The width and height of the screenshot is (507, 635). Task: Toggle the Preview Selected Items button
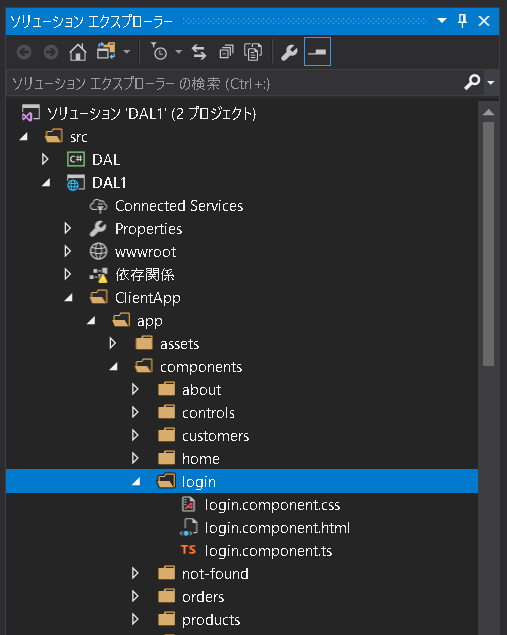coord(317,51)
